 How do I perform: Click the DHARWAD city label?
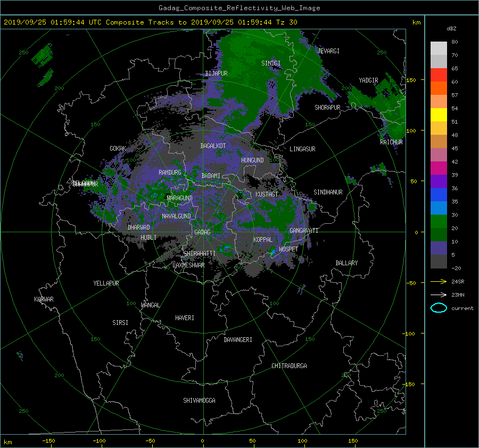click(x=138, y=227)
